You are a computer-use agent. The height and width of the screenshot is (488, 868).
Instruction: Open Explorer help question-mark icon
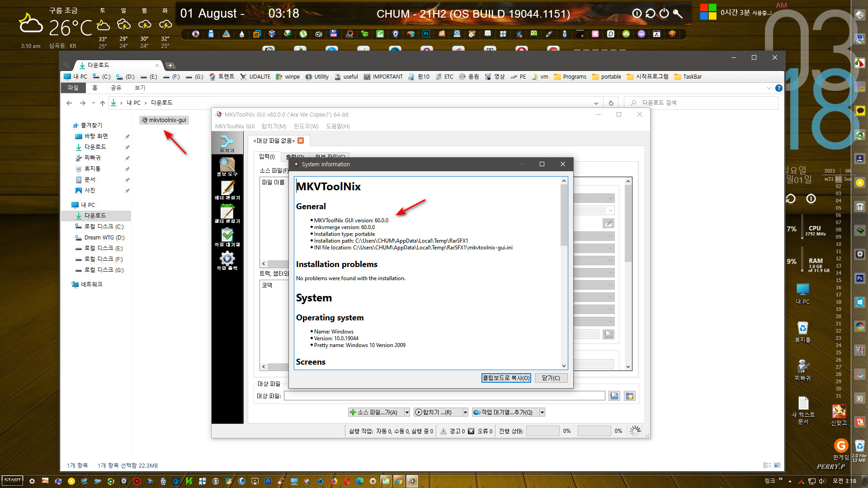click(778, 88)
